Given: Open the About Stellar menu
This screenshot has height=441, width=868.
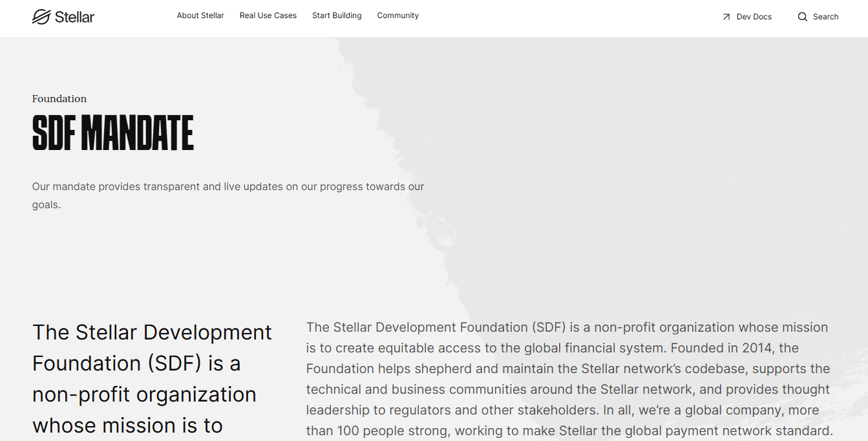Looking at the screenshot, I should click(200, 16).
